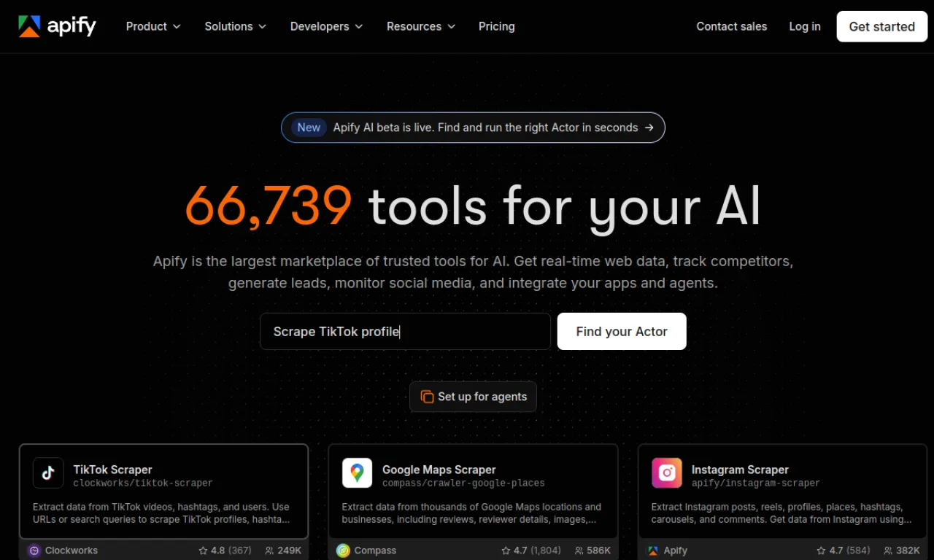Expand the Product menu
Screen dimensions: 934x560
(x=153, y=26)
